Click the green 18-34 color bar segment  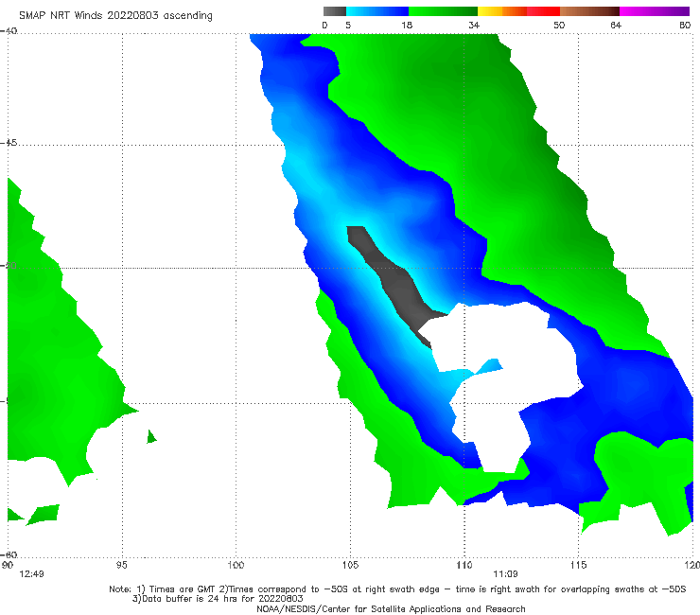tap(443, 11)
